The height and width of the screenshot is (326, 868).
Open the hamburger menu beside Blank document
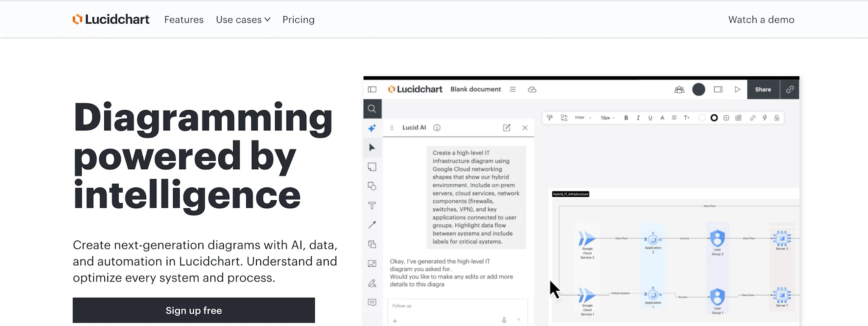(x=513, y=89)
